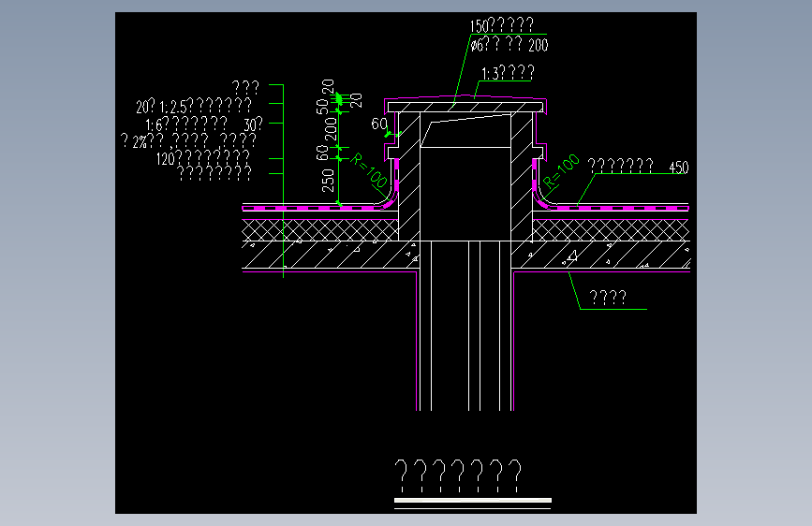Click the '50' vertical dimension text

click(x=322, y=107)
